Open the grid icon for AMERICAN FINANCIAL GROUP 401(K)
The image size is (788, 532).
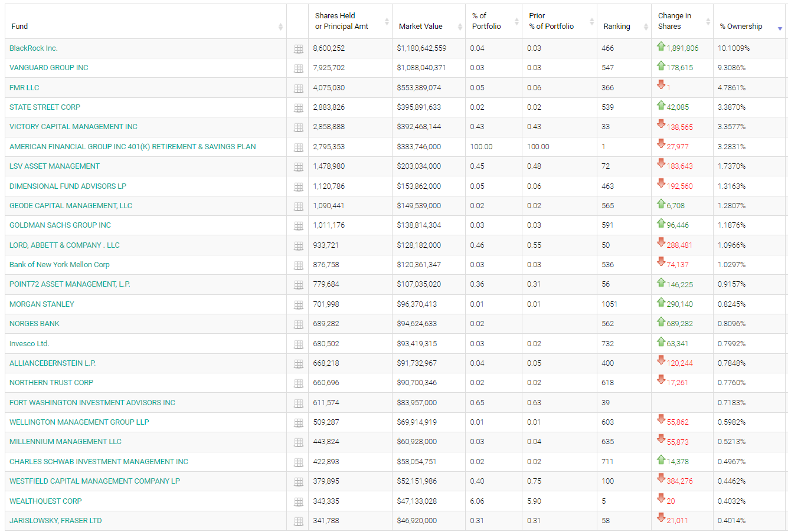click(x=299, y=147)
